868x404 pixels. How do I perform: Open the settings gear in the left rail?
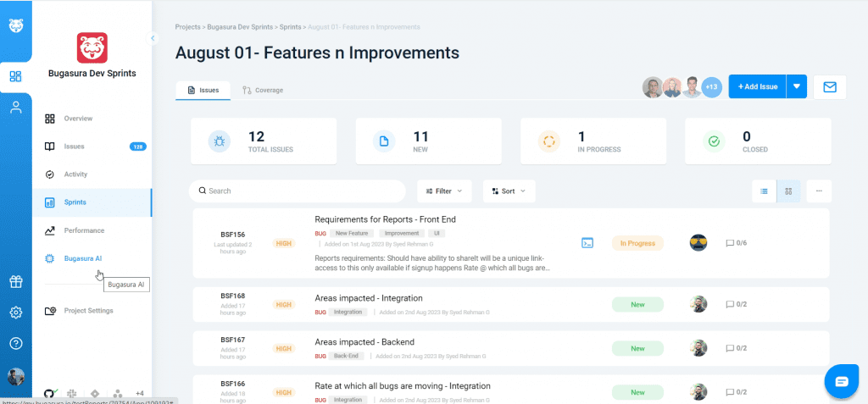pos(15,313)
